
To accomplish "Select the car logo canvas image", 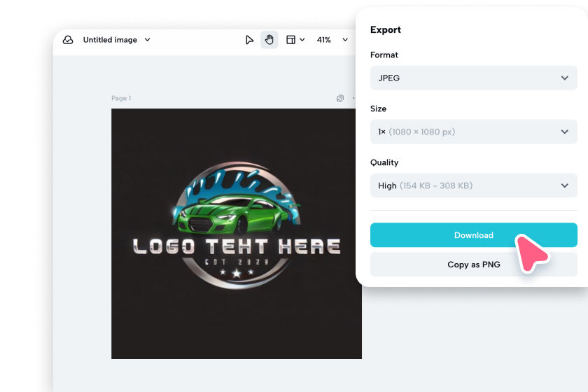I will (x=237, y=234).
